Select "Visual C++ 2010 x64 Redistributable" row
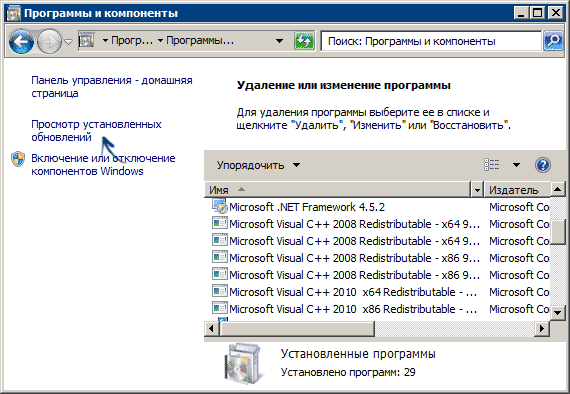Image resolution: width=570 pixels, height=394 pixels. coord(378,292)
